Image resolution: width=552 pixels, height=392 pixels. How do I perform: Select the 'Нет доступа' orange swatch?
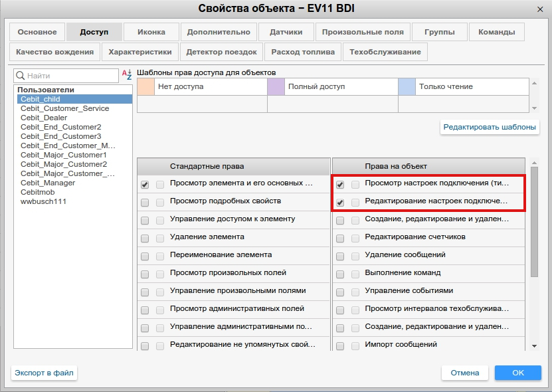145,87
